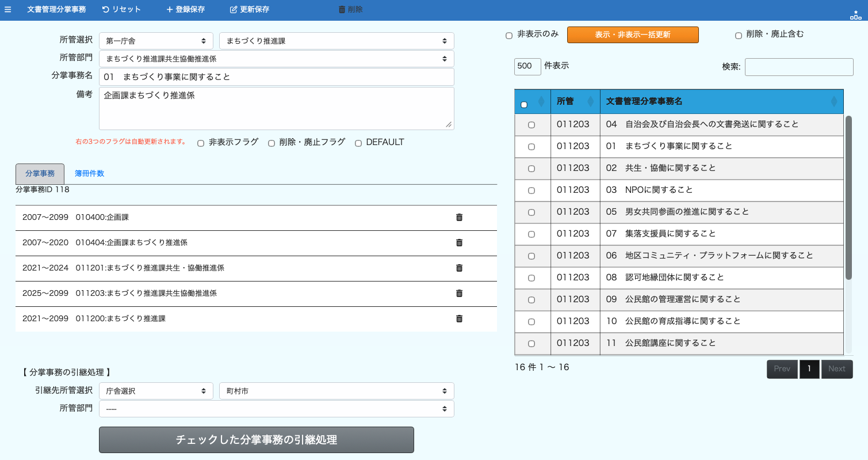Viewport: 868px width, 460px height.
Task: Select row 11 公民館講座に関すること
Action: coord(679,343)
